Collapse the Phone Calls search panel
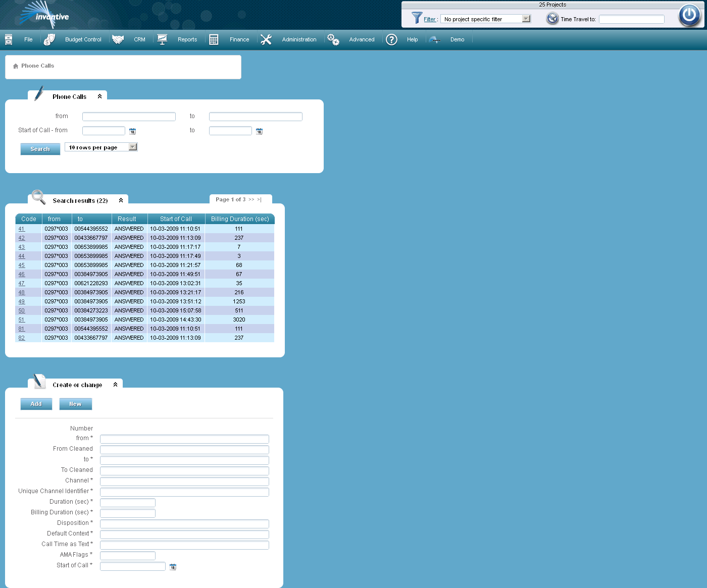This screenshot has height=588, width=707. (x=99, y=96)
